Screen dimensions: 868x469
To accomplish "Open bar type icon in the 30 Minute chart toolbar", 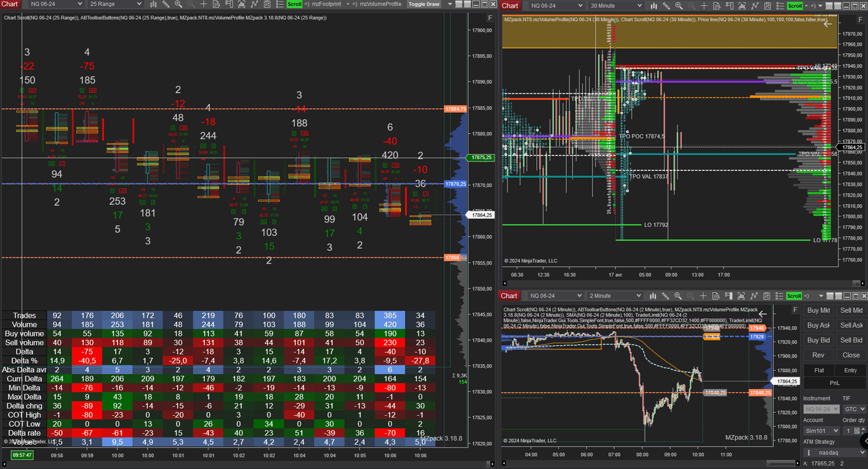I will point(654,6).
